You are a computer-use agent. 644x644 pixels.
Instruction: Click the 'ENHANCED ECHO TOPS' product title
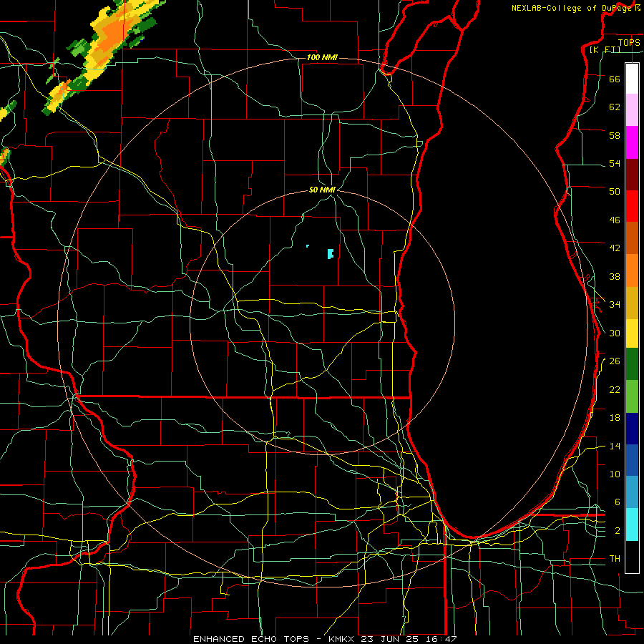point(251,639)
